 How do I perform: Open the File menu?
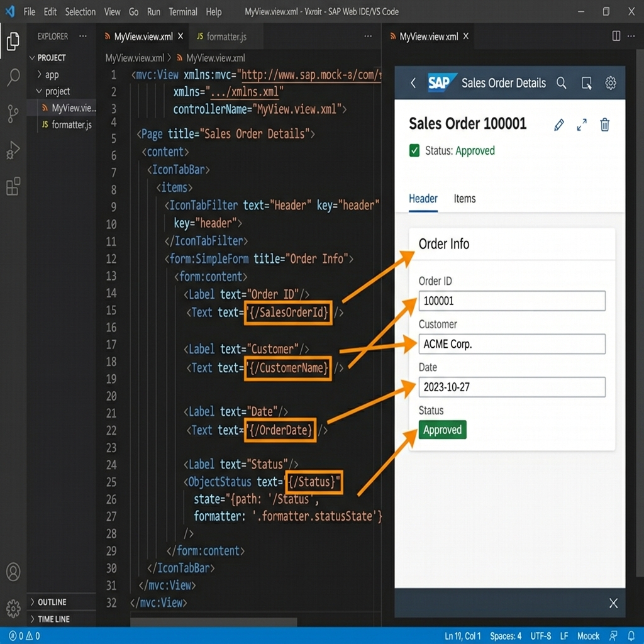coord(30,11)
